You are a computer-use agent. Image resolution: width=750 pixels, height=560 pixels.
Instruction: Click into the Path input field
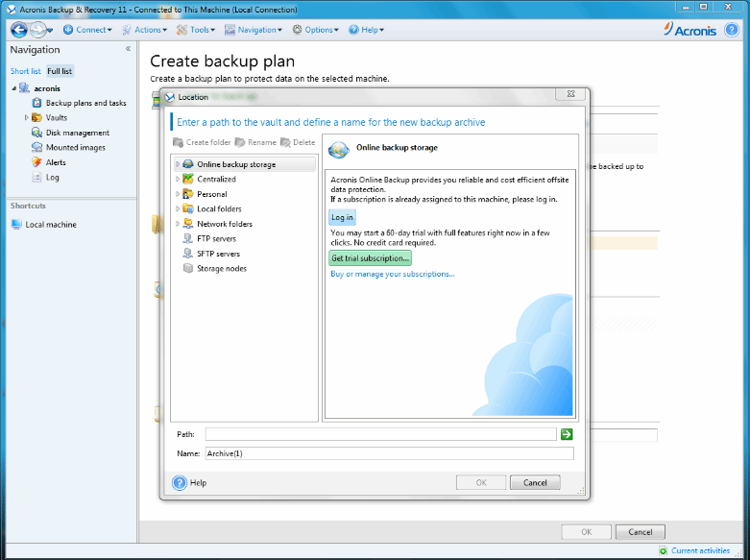[x=380, y=434]
